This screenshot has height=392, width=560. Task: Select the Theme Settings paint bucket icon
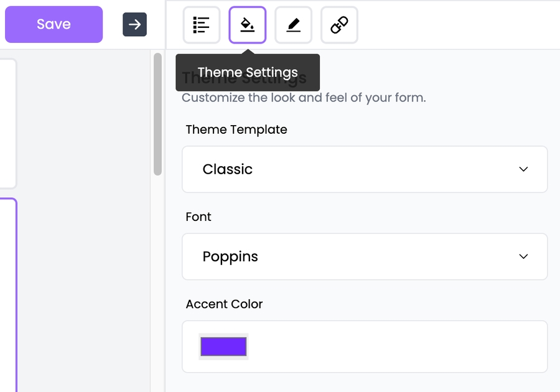[x=247, y=25]
